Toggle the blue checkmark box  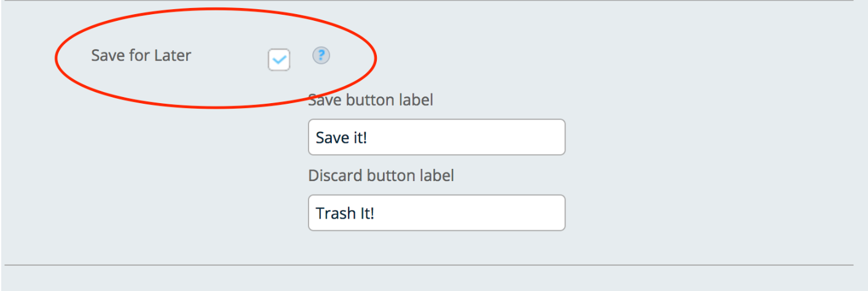(x=278, y=60)
